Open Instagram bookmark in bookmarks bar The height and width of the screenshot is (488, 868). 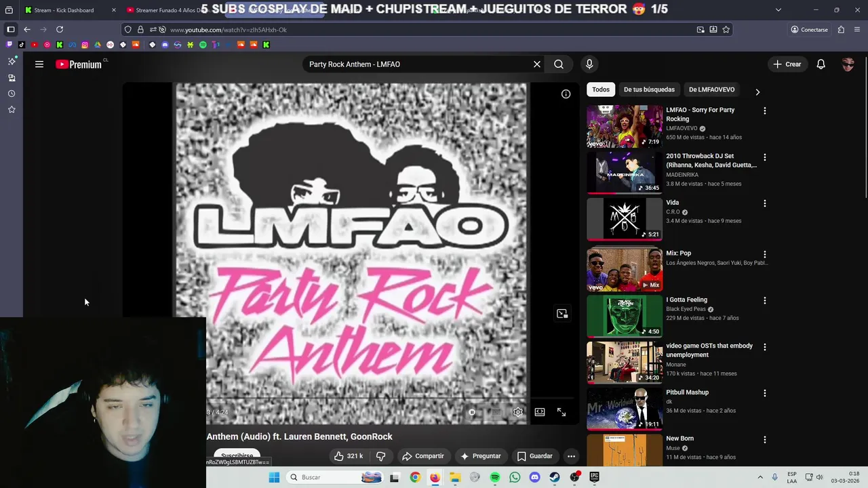click(x=85, y=45)
